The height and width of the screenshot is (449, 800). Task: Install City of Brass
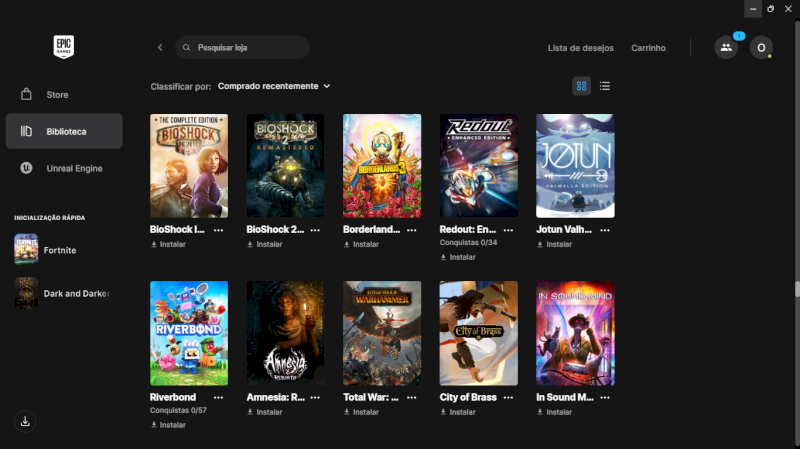click(x=458, y=412)
